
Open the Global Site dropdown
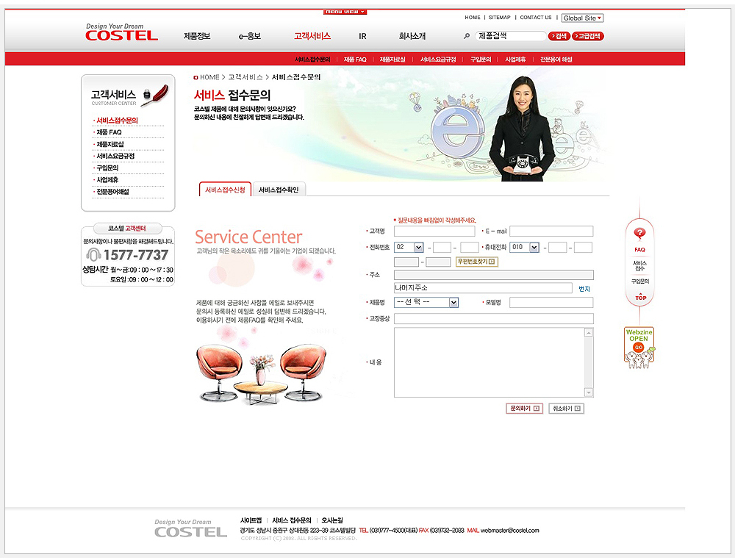click(x=582, y=18)
